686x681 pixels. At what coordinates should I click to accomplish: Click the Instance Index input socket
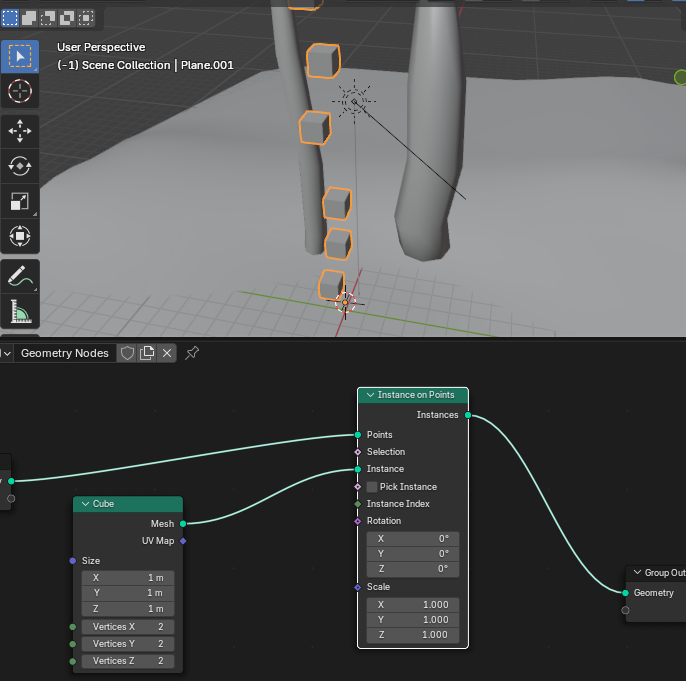coord(358,504)
